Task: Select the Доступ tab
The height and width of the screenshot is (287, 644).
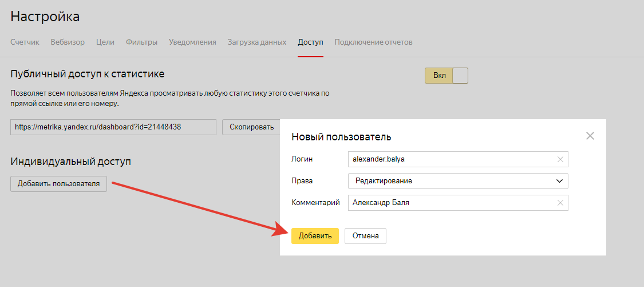Action: pyautogui.click(x=310, y=42)
